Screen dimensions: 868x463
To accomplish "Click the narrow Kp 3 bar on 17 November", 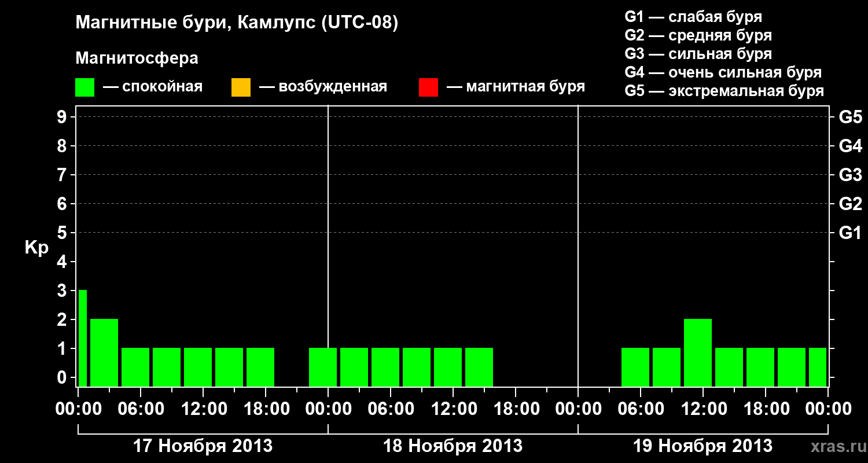I will 83,338.
